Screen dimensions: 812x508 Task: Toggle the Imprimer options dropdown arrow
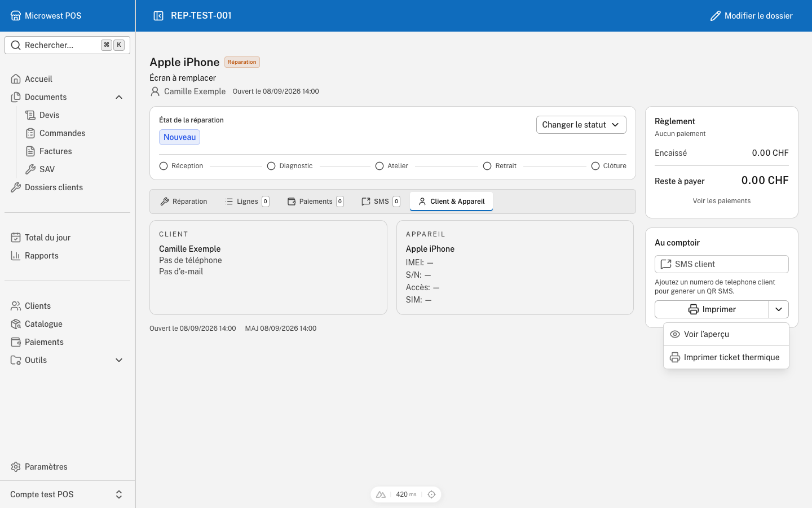click(x=779, y=309)
